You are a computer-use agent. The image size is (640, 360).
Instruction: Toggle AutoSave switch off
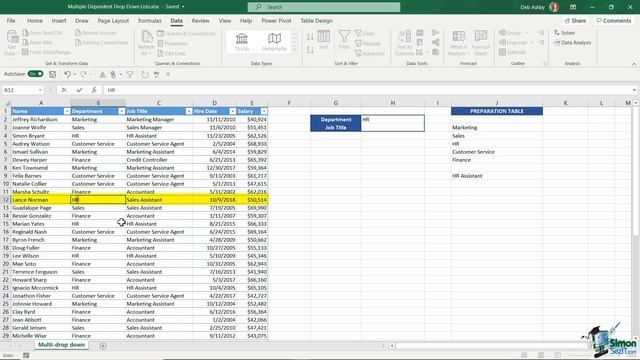pos(36,74)
